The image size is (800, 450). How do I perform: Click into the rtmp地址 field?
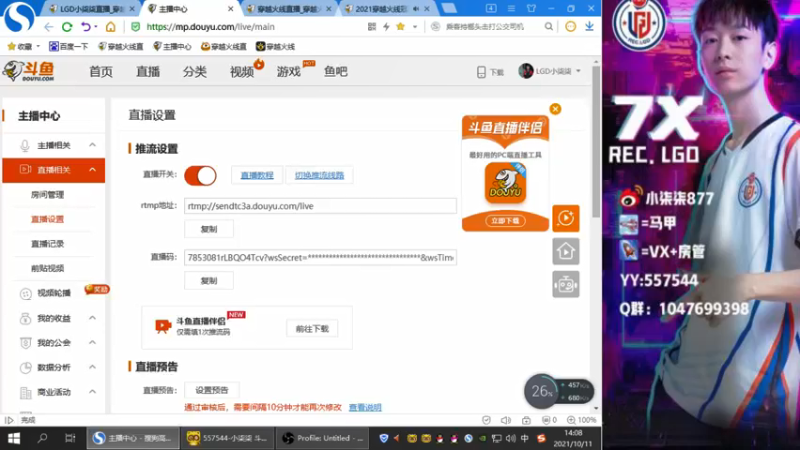320,206
